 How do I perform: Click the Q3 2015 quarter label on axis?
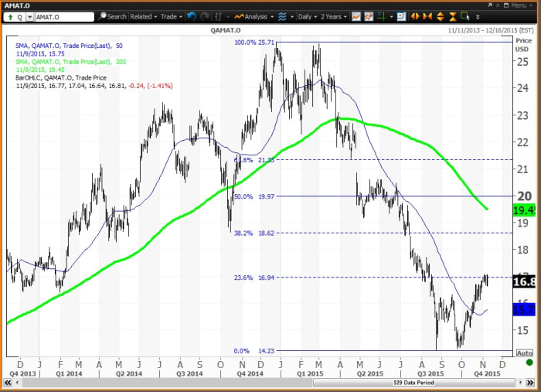point(430,373)
